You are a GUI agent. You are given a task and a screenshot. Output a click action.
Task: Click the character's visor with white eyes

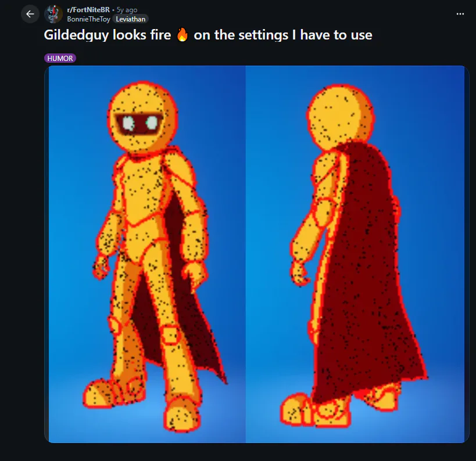click(x=138, y=123)
